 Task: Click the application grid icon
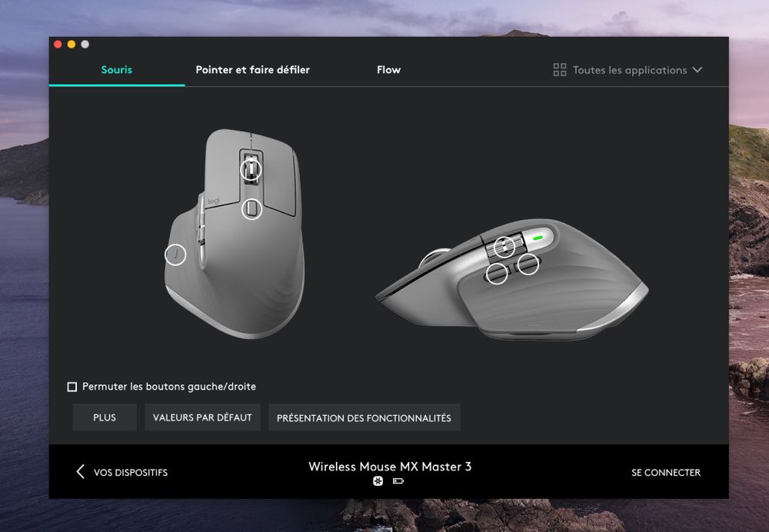[560, 70]
